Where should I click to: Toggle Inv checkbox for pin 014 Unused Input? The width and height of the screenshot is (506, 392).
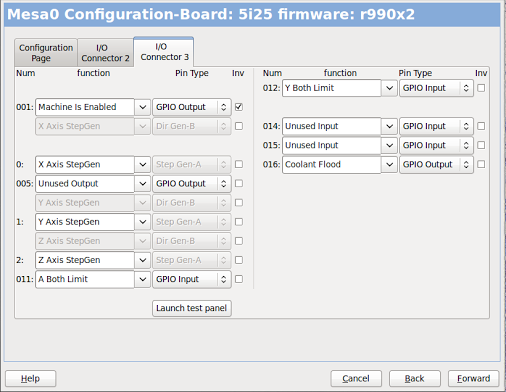click(481, 126)
